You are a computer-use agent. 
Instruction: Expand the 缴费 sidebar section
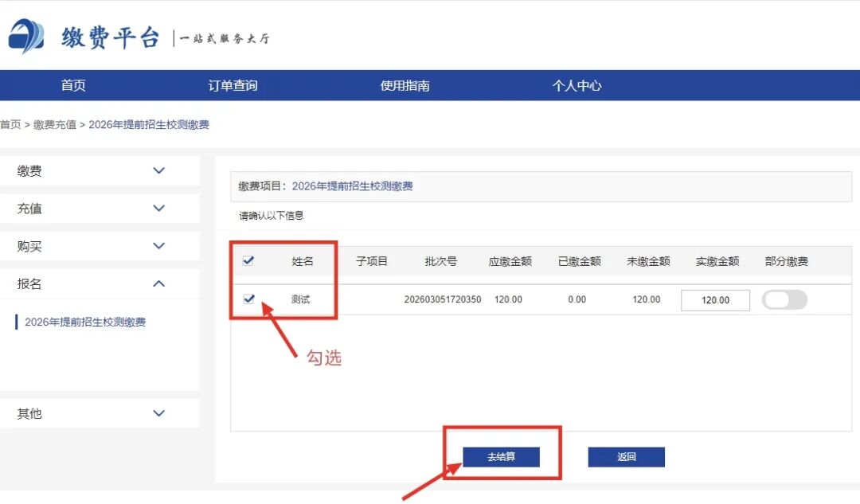click(x=158, y=170)
